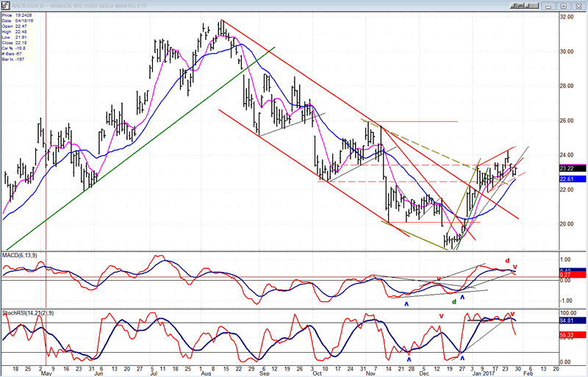
Task: Click the chart window icon in title bar
Action: click(4, 4)
